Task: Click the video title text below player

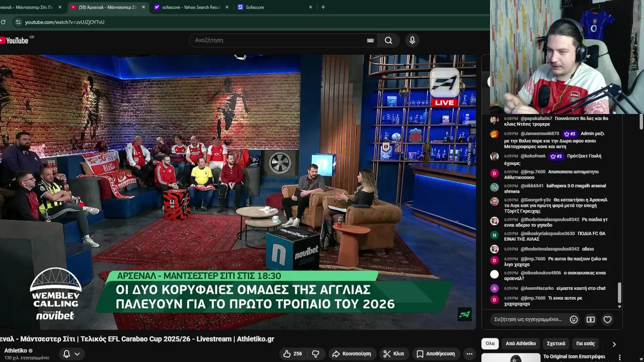Action: click(x=137, y=339)
